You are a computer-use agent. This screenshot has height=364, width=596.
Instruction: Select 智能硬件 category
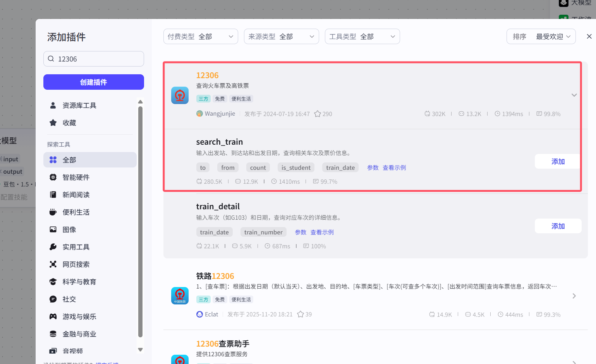click(90, 177)
